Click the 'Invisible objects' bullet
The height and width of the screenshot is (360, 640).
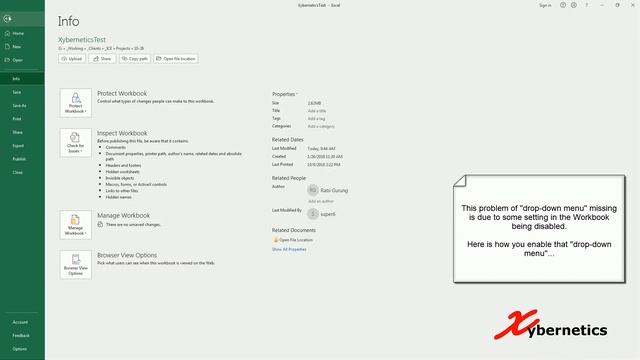coord(120,178)
